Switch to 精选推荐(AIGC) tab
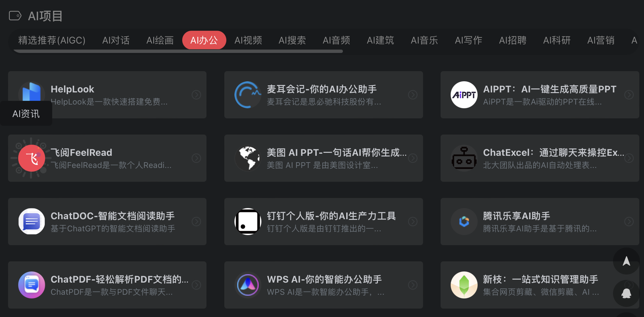The height and width of the screenshot is (317, 644). (52, 40)
